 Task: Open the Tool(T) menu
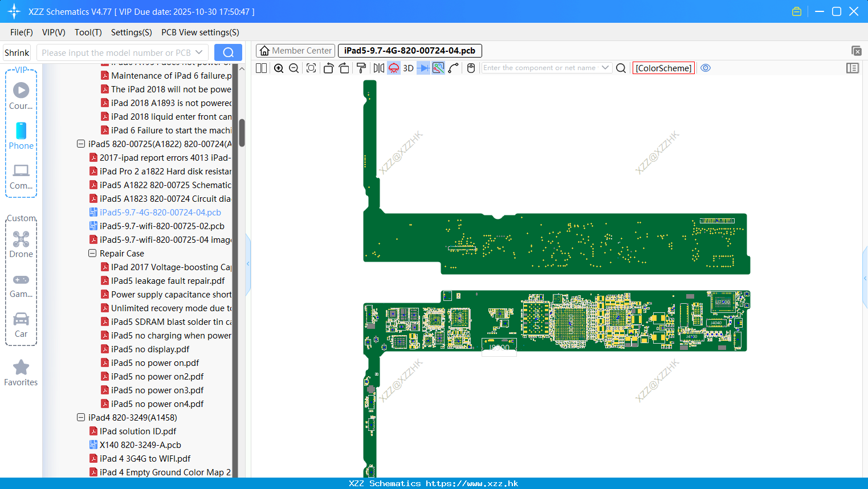88,32
